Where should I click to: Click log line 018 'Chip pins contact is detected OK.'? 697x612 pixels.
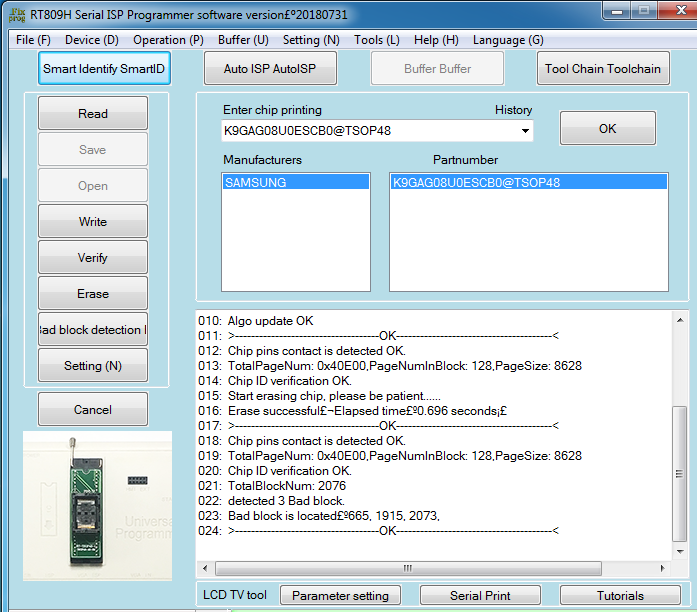click(302, 441)
